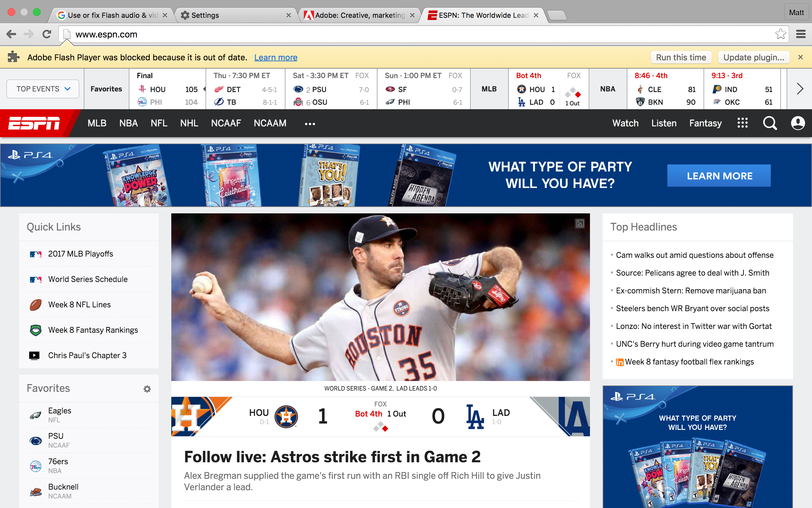The width and height of the screenshot is (812, 508).
Task: Click the page info icon in address bar
Action: pyautogui.click(x=67, y=34)
